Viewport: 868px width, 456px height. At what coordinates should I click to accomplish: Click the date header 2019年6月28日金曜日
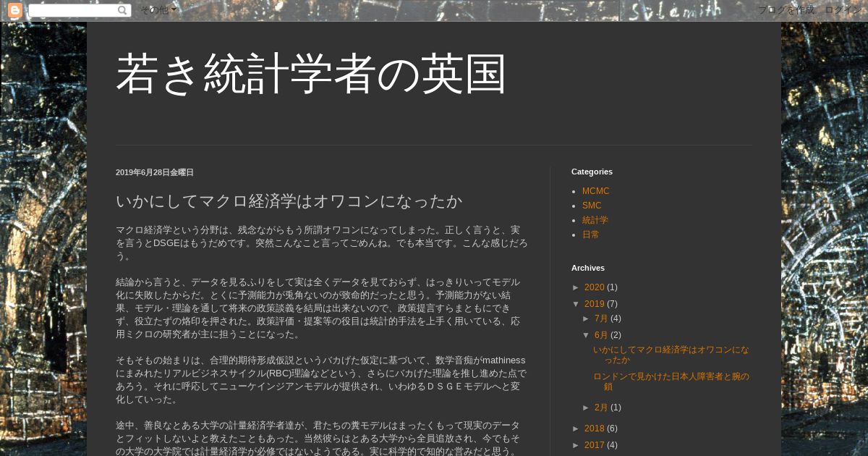155,172
